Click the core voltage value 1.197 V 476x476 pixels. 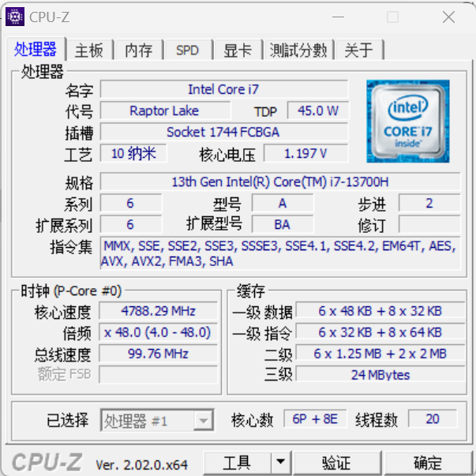point(305,153)
